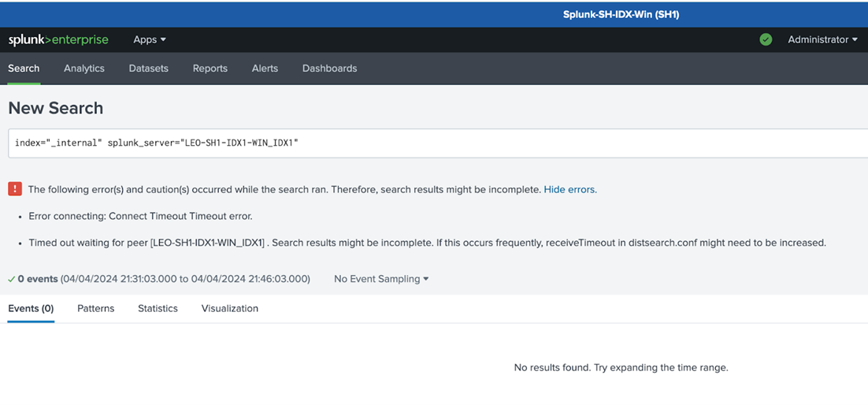
Task: Click the green health status checkmark icon
Action: coord(766,40)
